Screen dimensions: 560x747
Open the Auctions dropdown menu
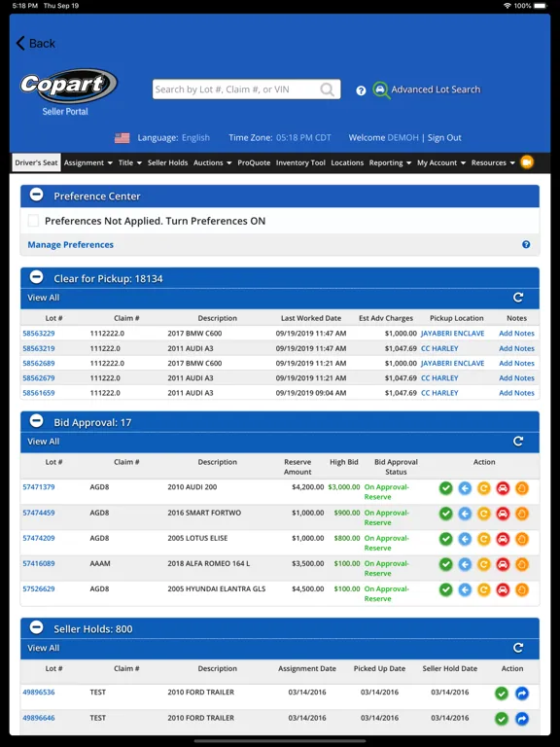coord(212,163)
